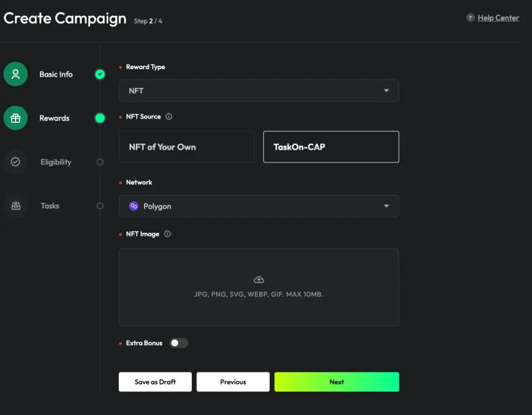
Task: Go to the Eligibility step
Action: [56, 162]
